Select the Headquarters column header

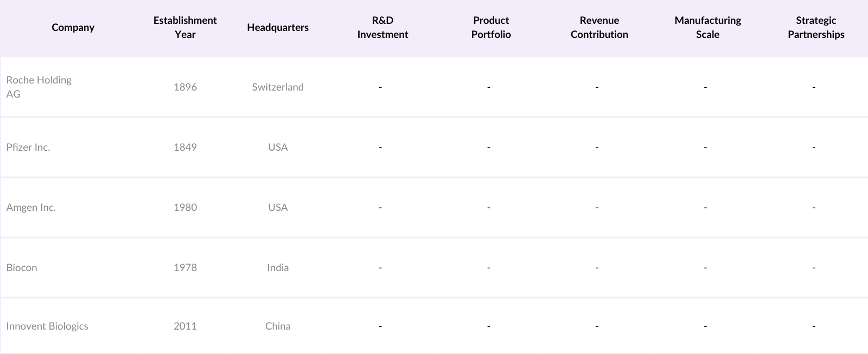[x=278, y=28]
